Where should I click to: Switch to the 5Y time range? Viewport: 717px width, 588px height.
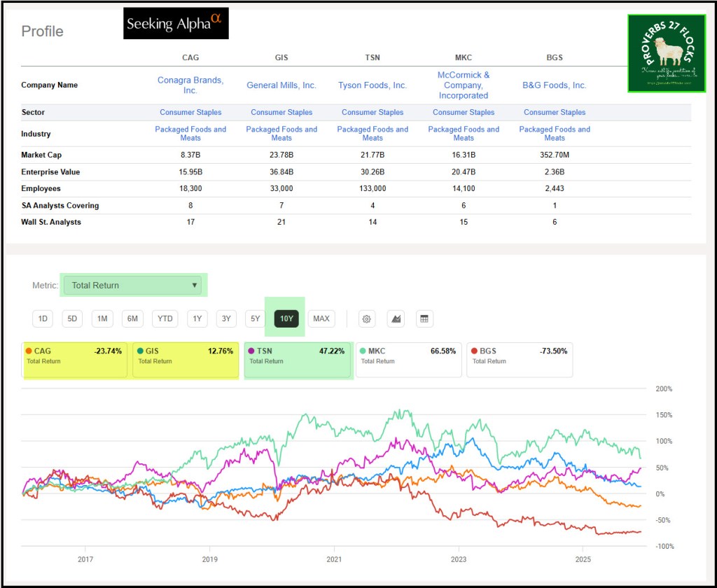click(256, 318)
